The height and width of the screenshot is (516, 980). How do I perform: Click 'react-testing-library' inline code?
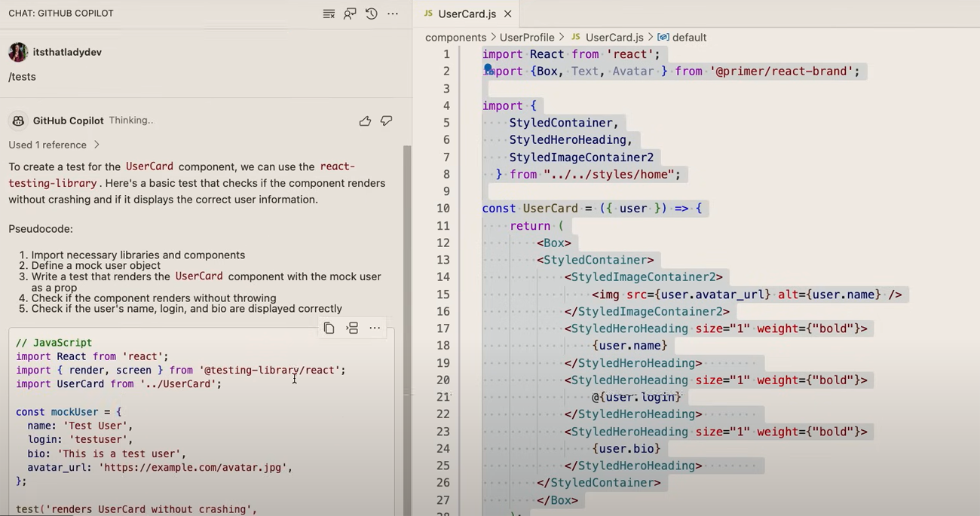182,175
